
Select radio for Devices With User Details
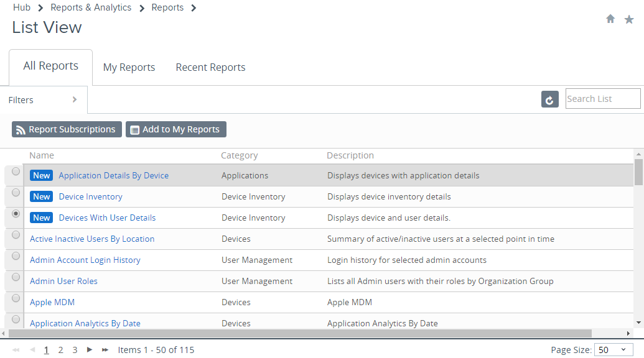[16, 214]
